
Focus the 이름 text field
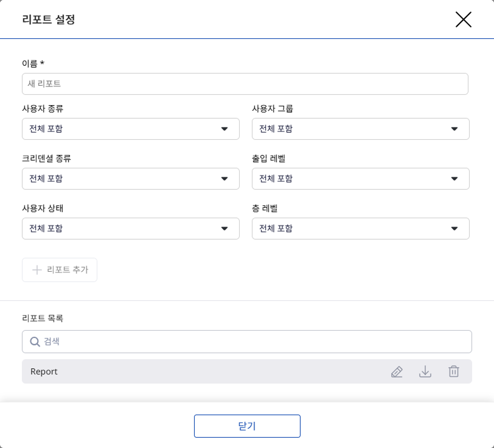(x=245, y=84)
